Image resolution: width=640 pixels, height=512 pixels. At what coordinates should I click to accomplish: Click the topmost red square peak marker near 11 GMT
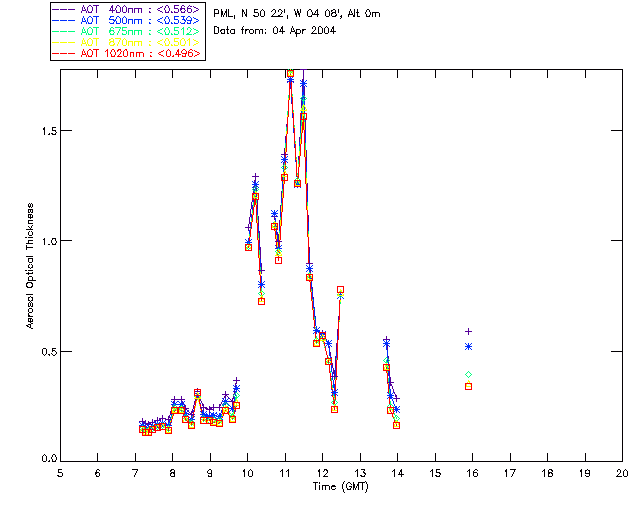pyautogui.click(x=291, y=74)
